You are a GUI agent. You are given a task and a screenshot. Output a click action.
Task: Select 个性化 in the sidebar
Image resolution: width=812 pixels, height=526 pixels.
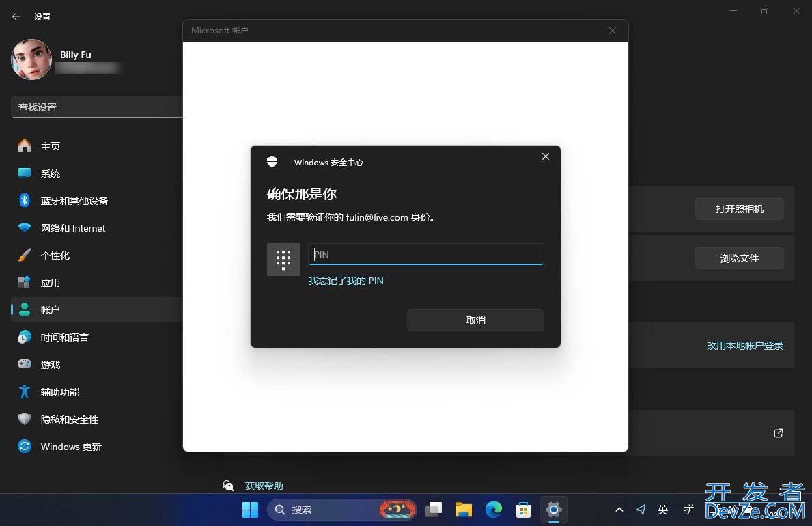pos(55,255)
